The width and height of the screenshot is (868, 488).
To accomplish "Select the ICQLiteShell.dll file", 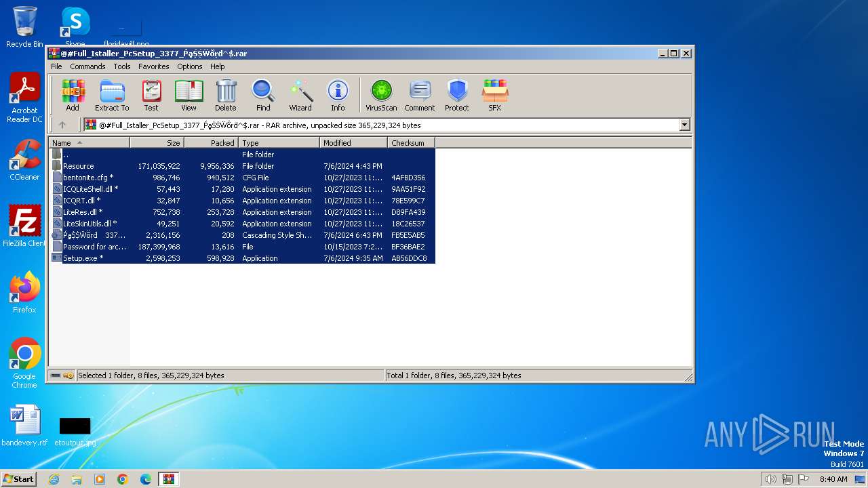I will click(x=243, y=189).
